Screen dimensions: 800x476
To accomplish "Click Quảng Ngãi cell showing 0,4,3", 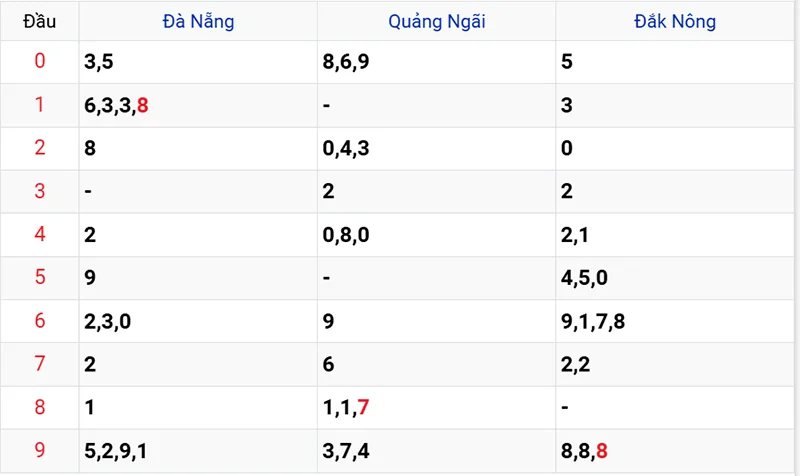I will (347, 148).
